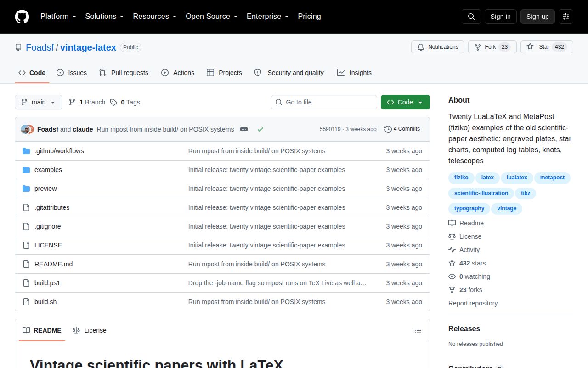Open 4 Commits history
The height and width of the screenshot is (368, 588).
[x=402, y=129]
